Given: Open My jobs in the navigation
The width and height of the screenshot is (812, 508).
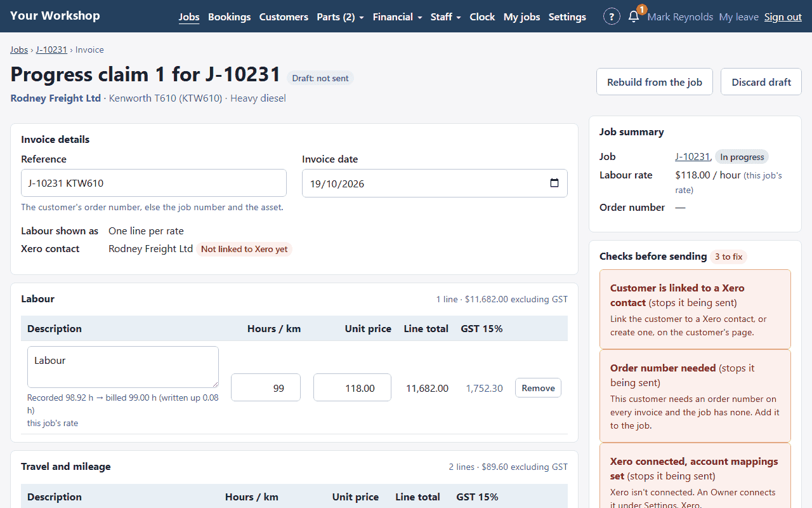Looking at the screenshot, I should click(521, 17).
